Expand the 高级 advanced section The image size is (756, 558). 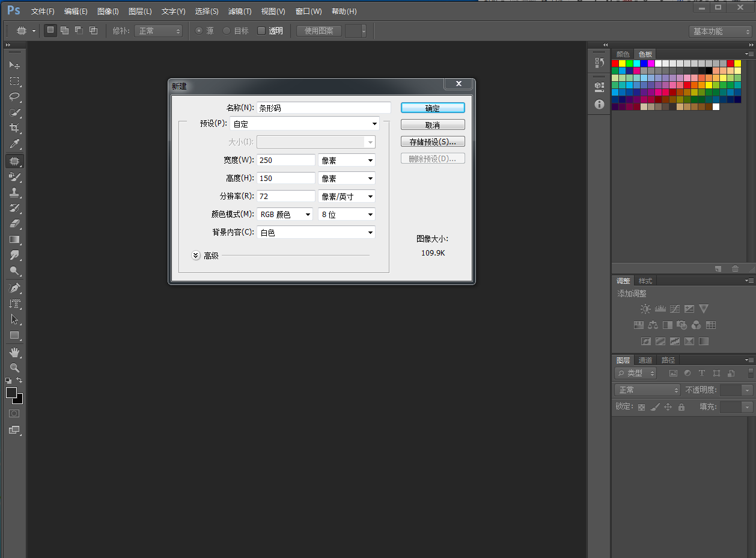(196, 256)
